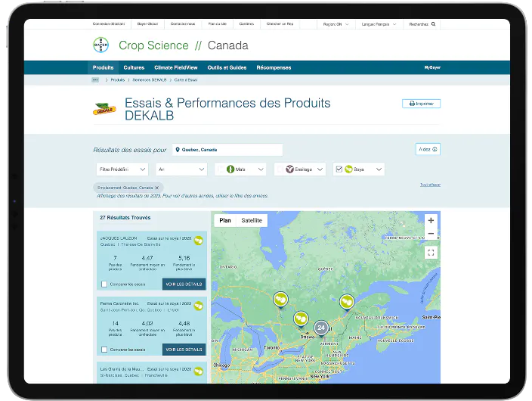Click the printer icon in Imprimer button
This screenshot has width=532, height=401.
pos(412,104)
